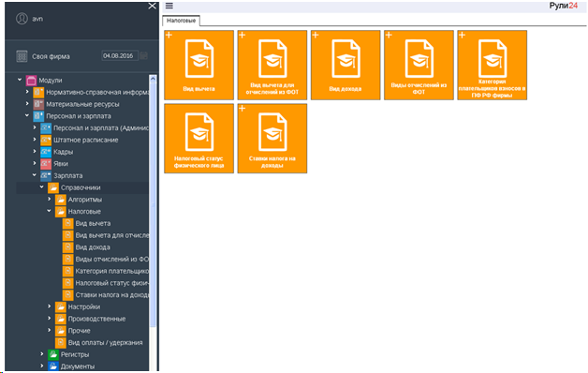588x373 pixels.
Task: Click plus on Категория плательщиков взносов tile
Action: coord(462,35)
